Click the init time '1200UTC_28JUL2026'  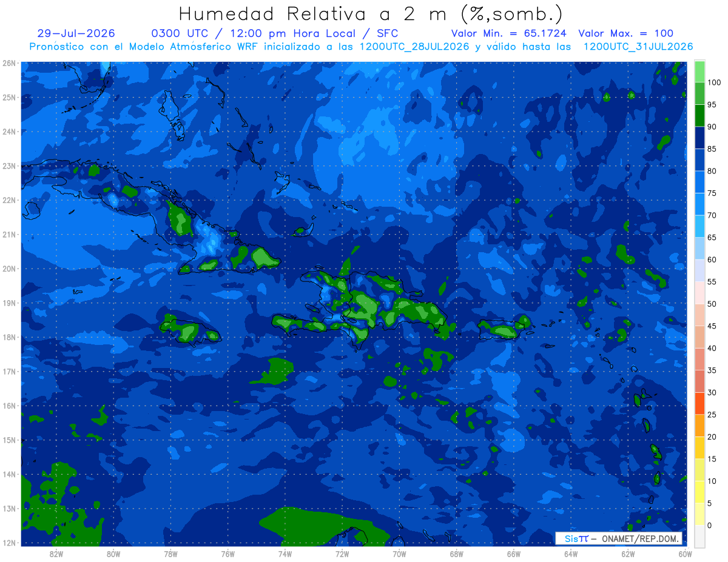pos(414,47)
